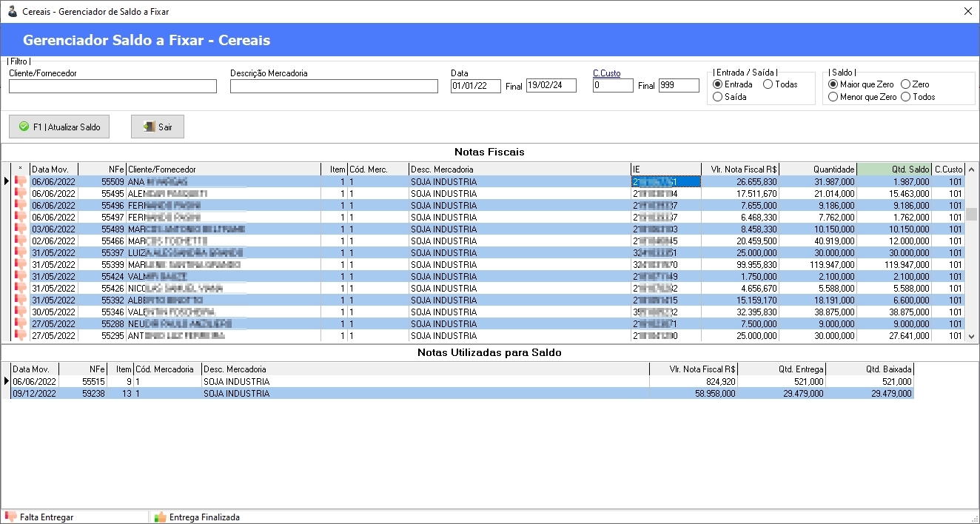Select the row with NFe 59238

pyautogui.click(x=463, y=394)
